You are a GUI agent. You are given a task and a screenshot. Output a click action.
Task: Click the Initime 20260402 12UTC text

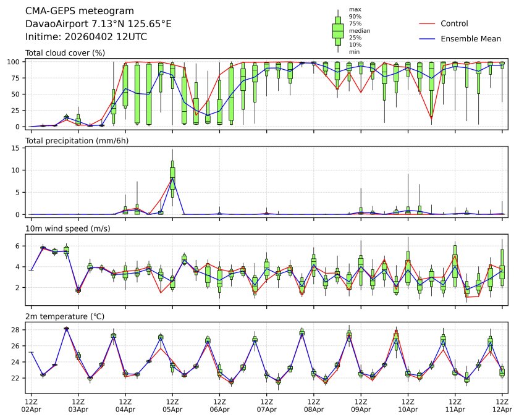[86, 36]
